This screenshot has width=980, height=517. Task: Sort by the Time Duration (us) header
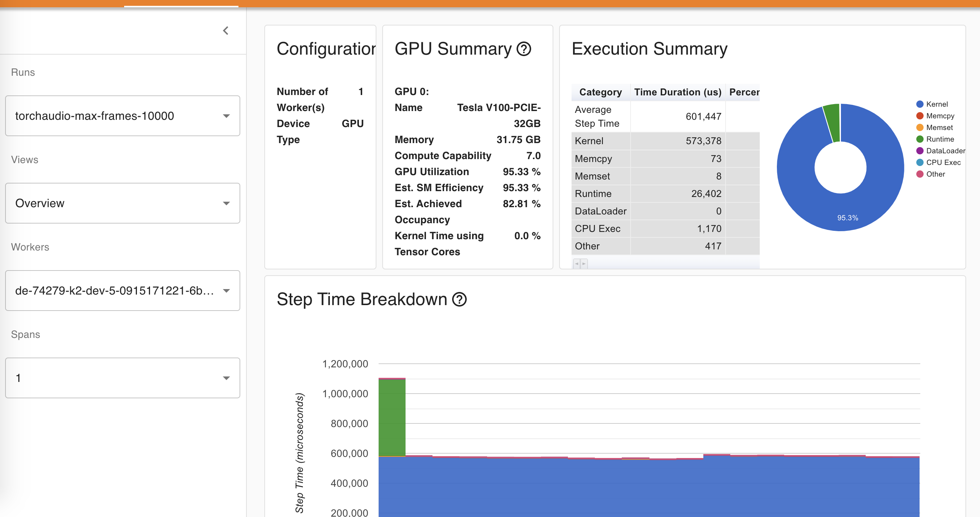click(677, 92)
